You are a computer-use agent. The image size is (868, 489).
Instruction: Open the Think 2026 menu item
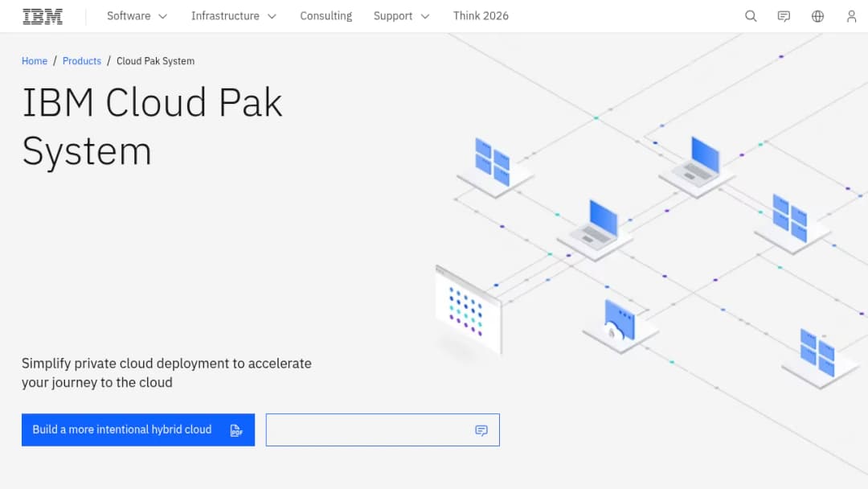point(481,16)
